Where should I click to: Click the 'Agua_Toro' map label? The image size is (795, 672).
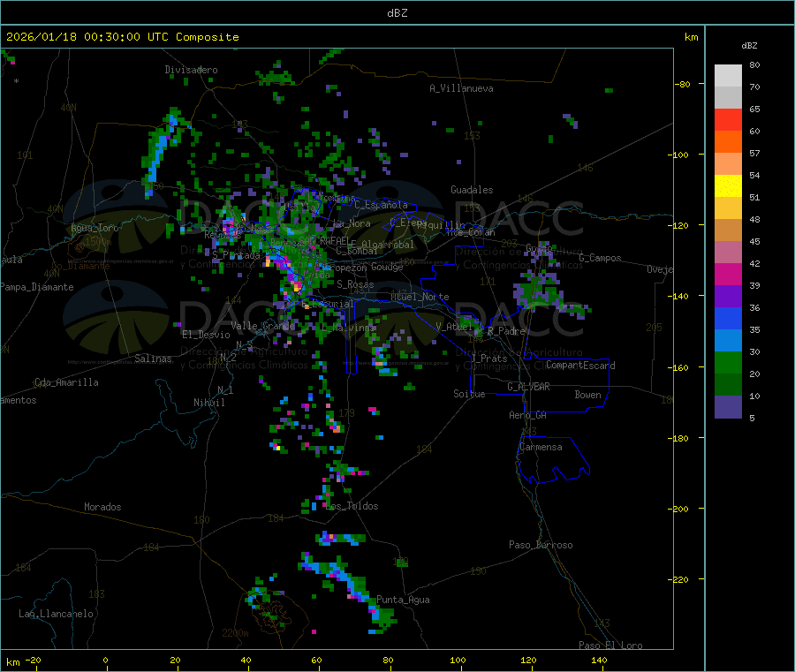pos(95,228)
